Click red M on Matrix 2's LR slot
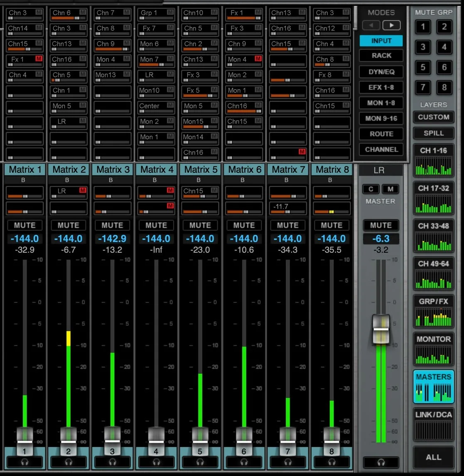The height and width of the screenshot is (476, 464). tap(83, 190)
